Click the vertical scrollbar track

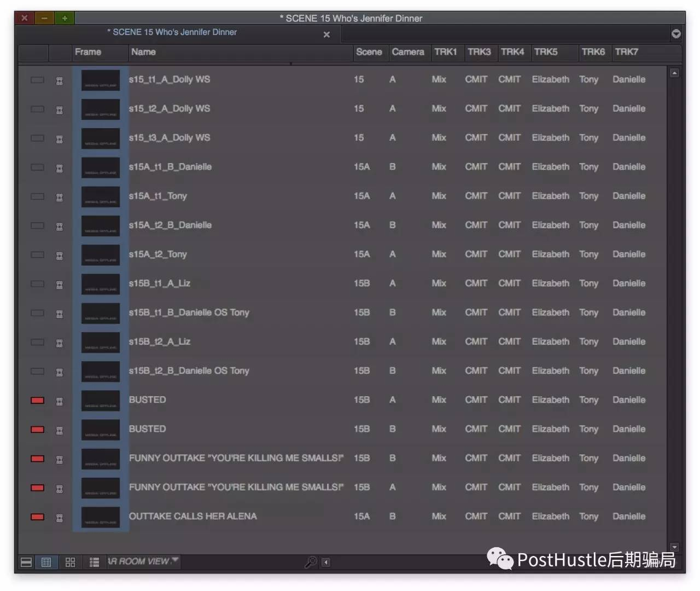[675, 310]
